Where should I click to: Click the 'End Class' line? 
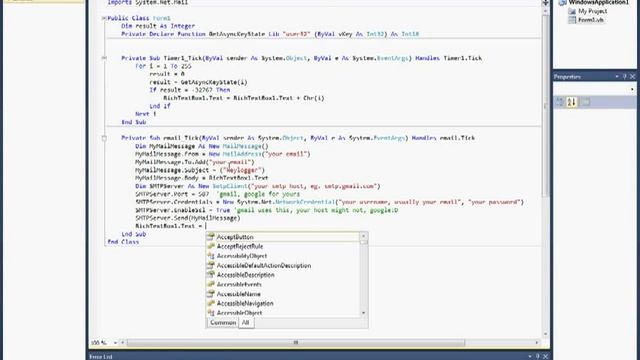coord(123,242)
